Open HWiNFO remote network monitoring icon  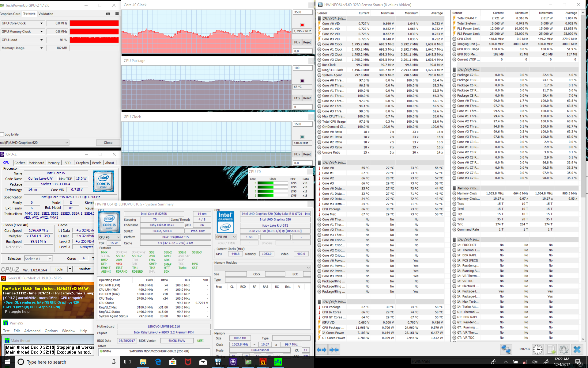pyautogui.click(x=506, y=349)
